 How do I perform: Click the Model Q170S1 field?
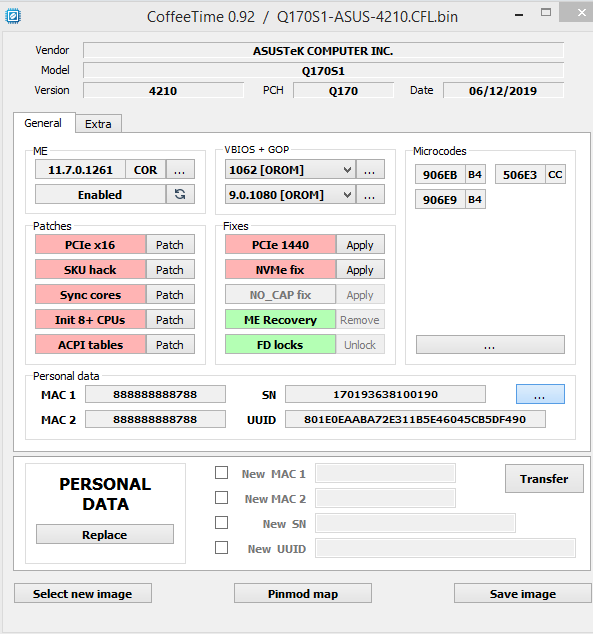(x=323, y=71)
